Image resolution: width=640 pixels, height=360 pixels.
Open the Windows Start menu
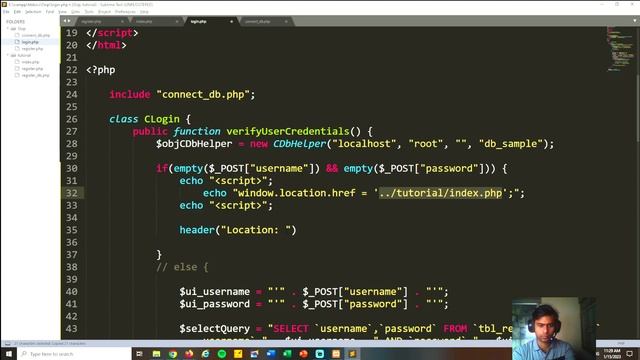tap(9, 353)
